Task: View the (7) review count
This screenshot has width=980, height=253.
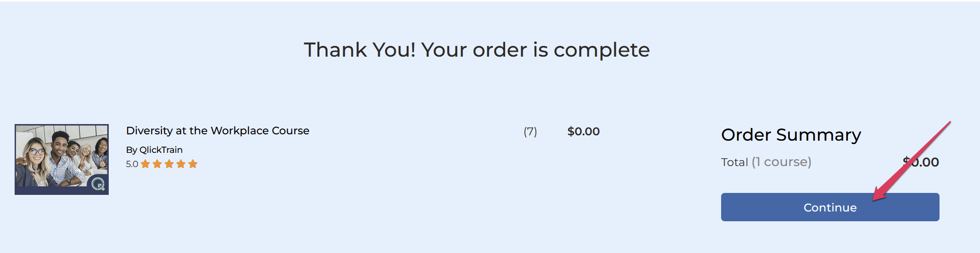Action: (530, 131)
